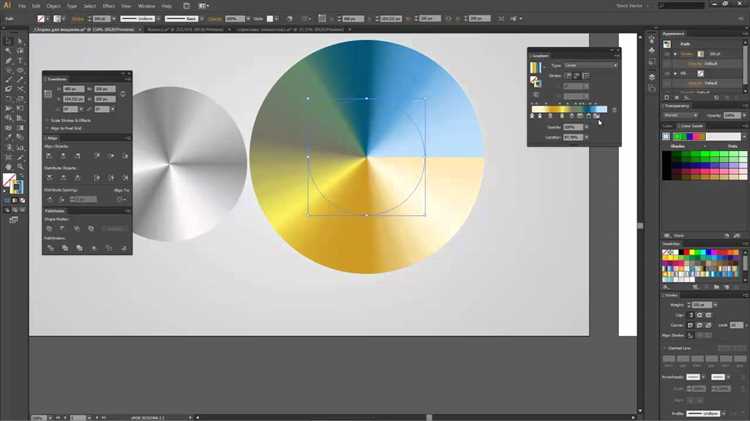Click the Horizontal Align Left icon

51,156
